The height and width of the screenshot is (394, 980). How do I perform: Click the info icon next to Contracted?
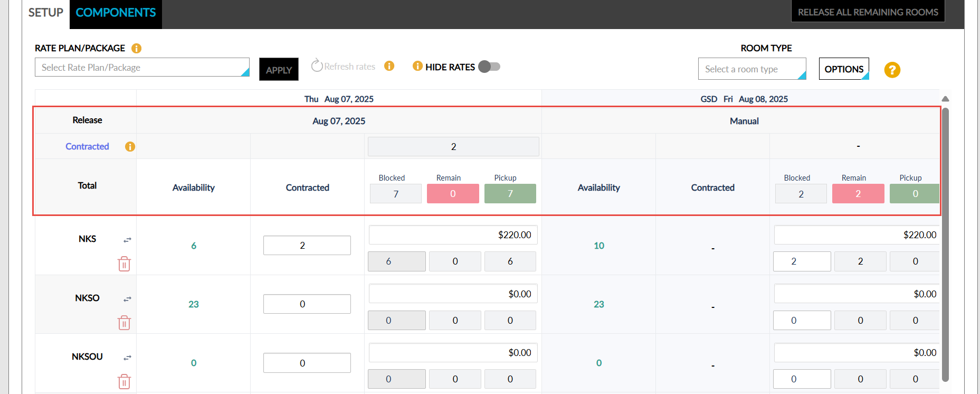coord(130,147)
